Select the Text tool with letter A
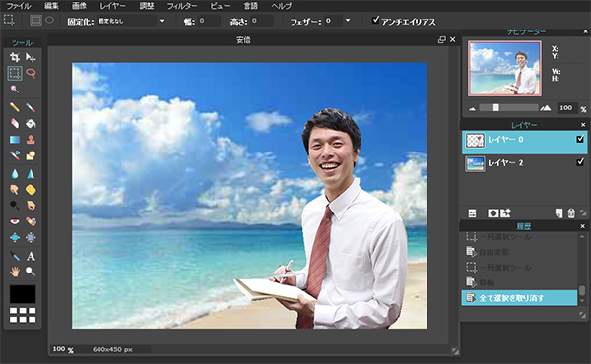 click(x=31, y=256)
